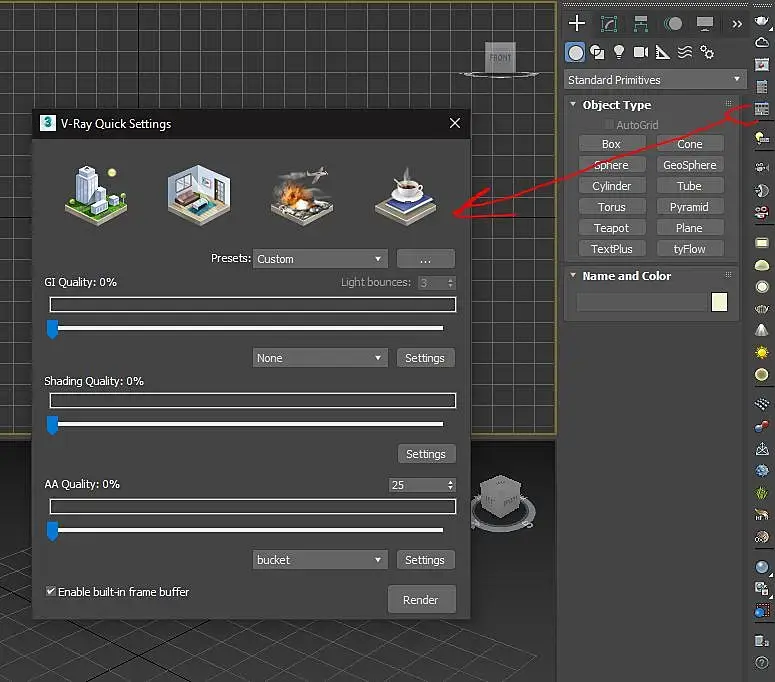Create a Box primitive
The image size is (775, 682).
pyautogui.click(x=612, y=144)
